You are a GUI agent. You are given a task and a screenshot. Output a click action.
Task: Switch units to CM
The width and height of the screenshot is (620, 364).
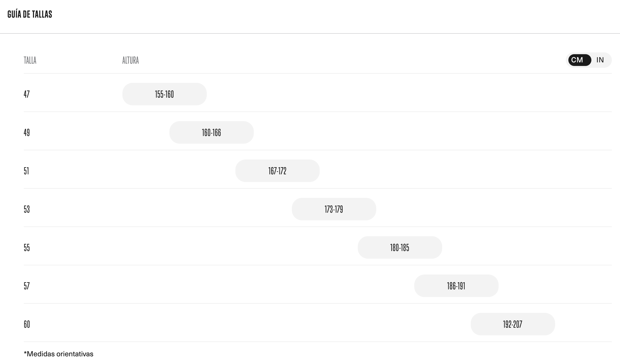pos(579,60)
